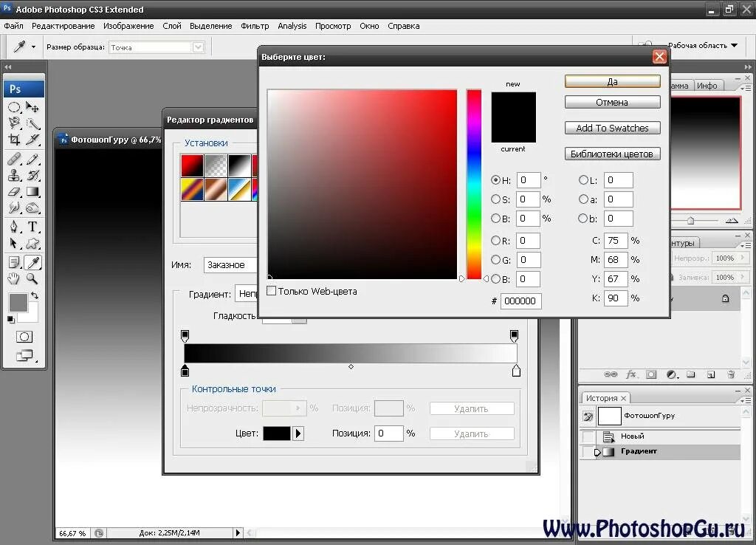Enable Только Web-цвета checkbox

[x=272, y=291]
